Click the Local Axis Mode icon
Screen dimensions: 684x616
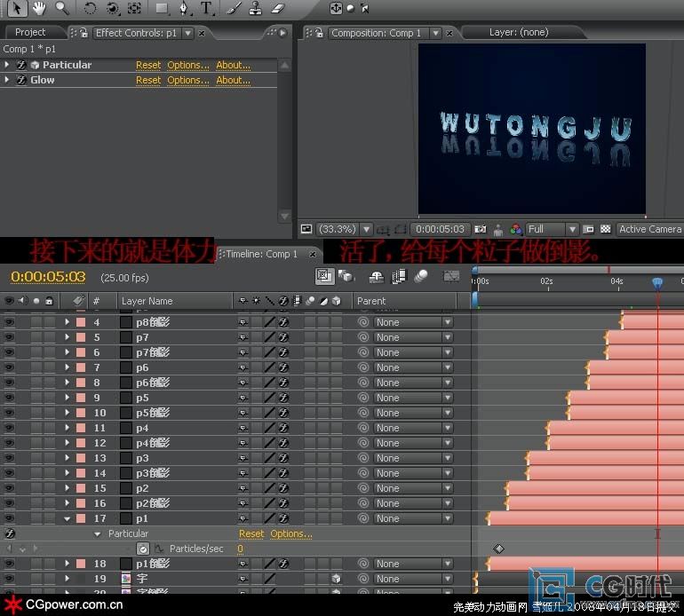tap(336, 8)
